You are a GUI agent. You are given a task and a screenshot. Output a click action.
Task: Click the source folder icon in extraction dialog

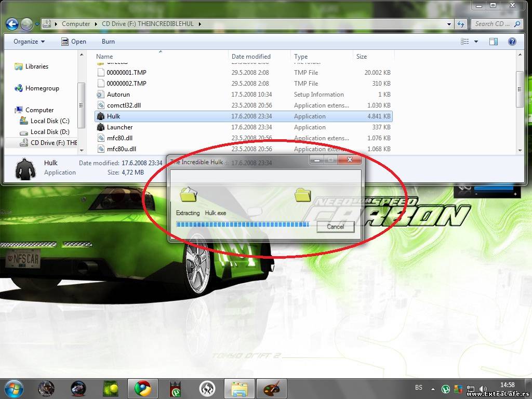pyautogui.click(x=188, y=194)
